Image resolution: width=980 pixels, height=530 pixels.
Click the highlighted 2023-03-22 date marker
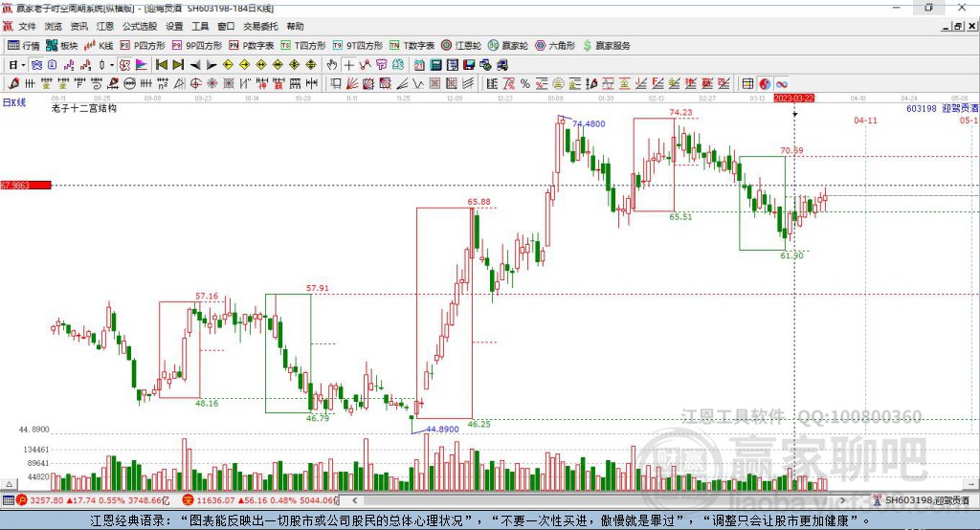(x=793, y=99)
